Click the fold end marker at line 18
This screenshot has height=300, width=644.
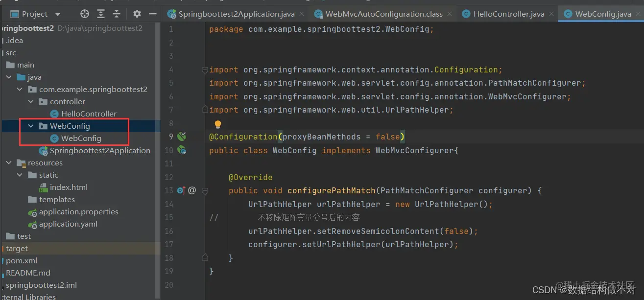coord(205,257)
